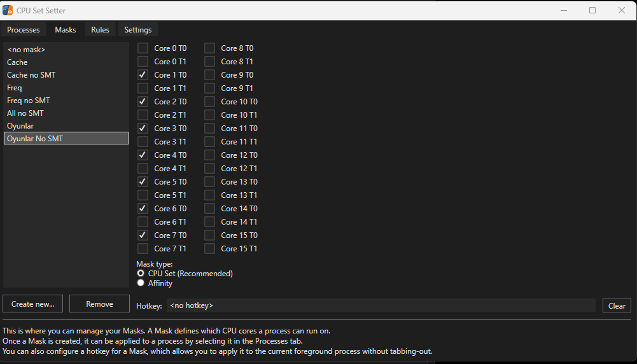This screenshot has height=364, width=637.
Task: Tick Core 13 T1
Action: click(209, 195)
